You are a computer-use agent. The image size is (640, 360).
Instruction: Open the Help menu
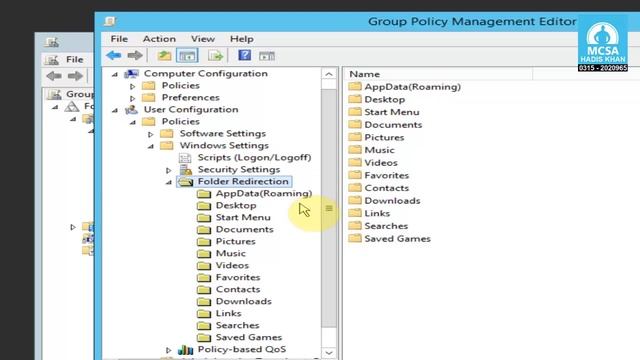[x=242, y=39]
